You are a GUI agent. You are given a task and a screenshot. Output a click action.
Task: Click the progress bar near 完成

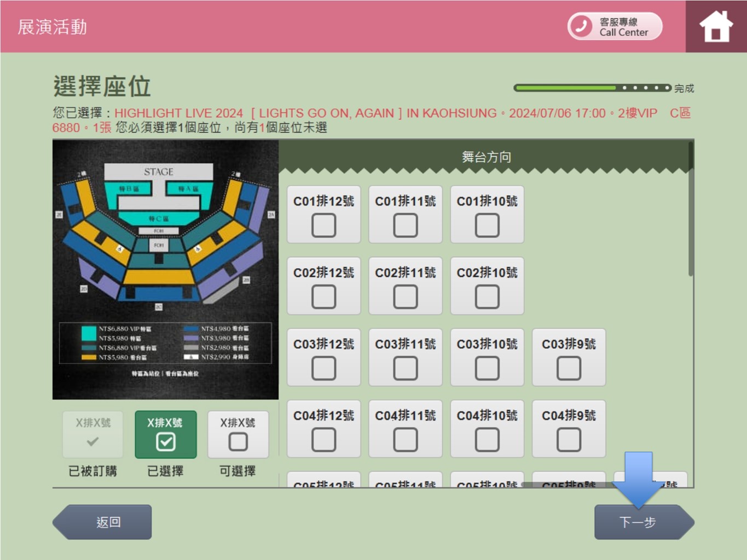592,87
